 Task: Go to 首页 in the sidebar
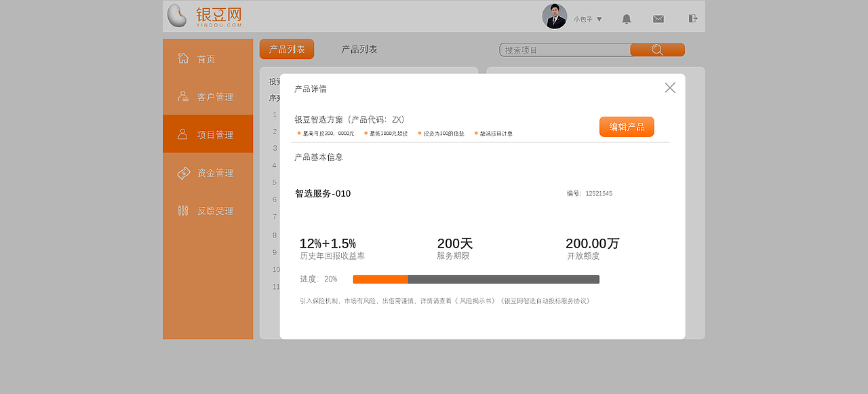pos(208,59)
